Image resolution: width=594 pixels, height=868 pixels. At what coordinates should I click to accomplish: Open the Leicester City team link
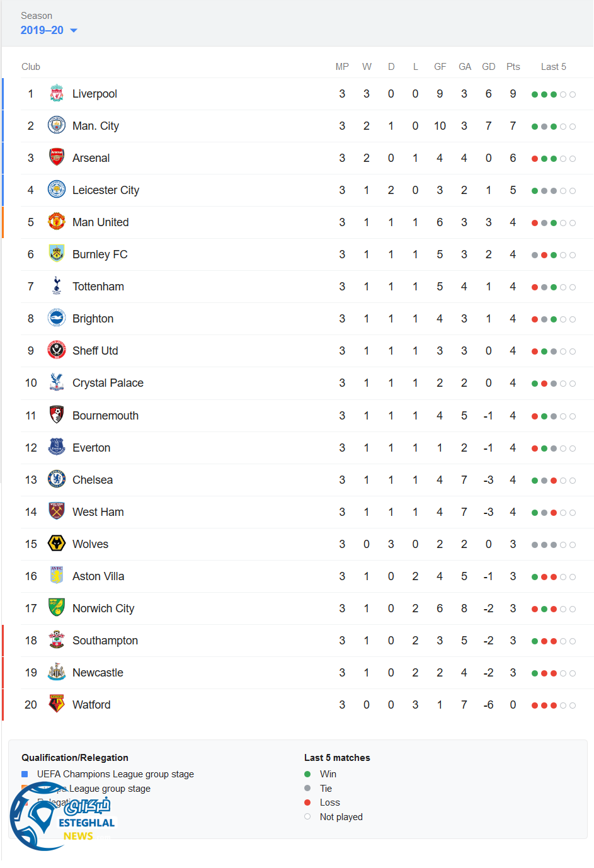click(105, 190)
